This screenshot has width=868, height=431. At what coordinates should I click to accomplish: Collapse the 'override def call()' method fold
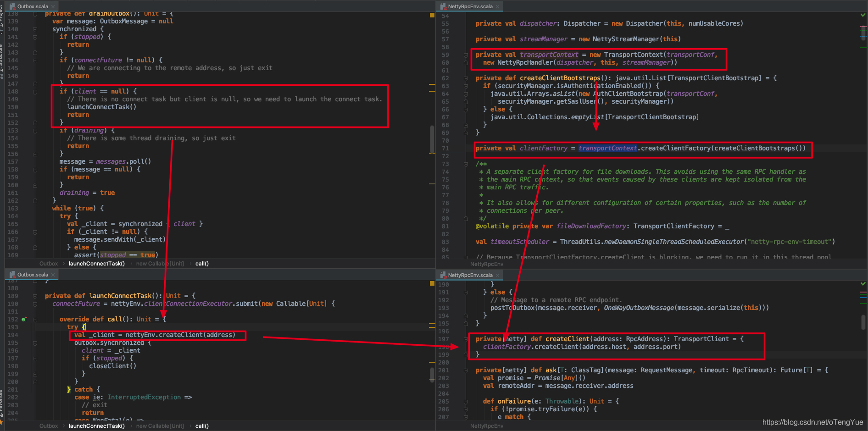coord(35,319)
